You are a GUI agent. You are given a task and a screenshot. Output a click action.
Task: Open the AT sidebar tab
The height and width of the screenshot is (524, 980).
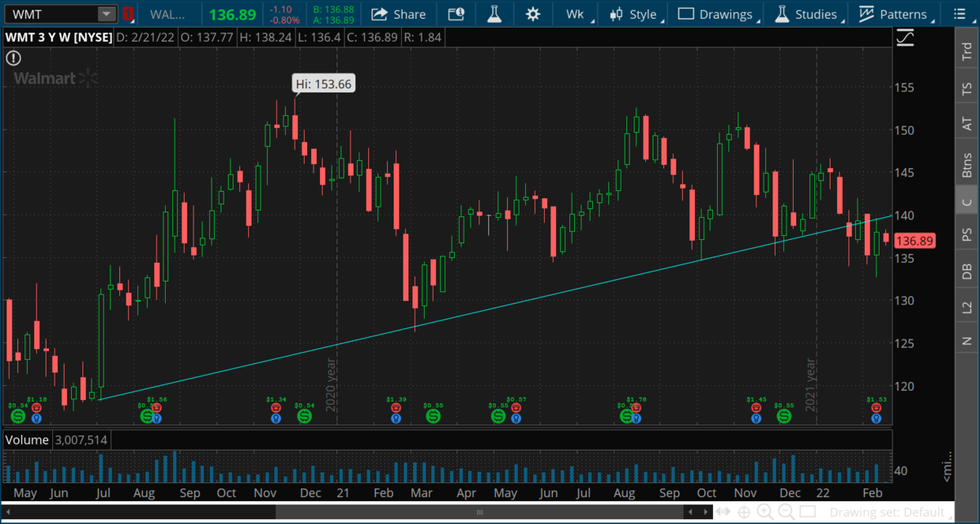coord(967,125)
